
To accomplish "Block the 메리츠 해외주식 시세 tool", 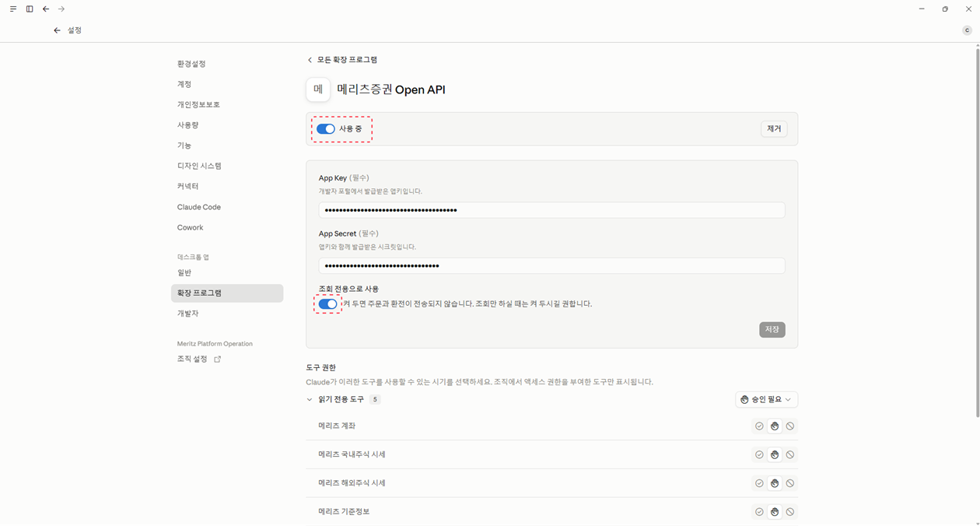I will tap(790, 483).
